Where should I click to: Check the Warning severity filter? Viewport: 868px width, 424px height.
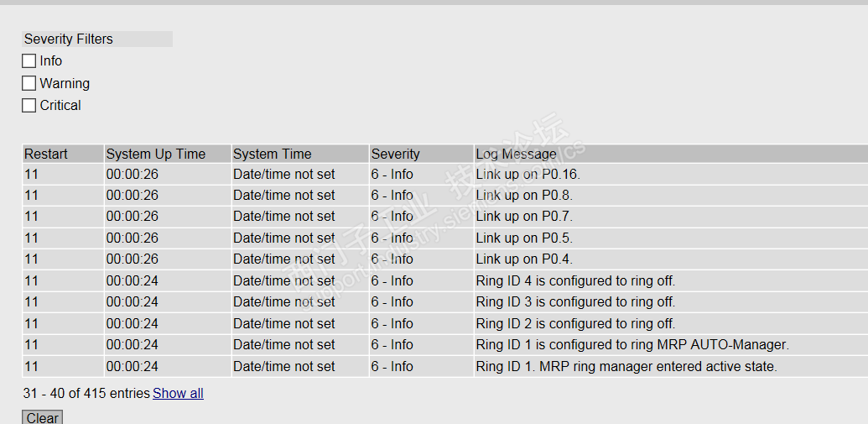[x=29, y=83]
